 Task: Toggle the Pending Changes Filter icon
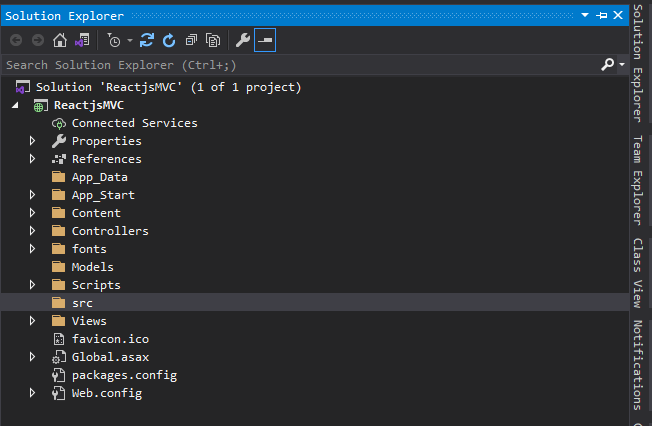pos(114,40)
